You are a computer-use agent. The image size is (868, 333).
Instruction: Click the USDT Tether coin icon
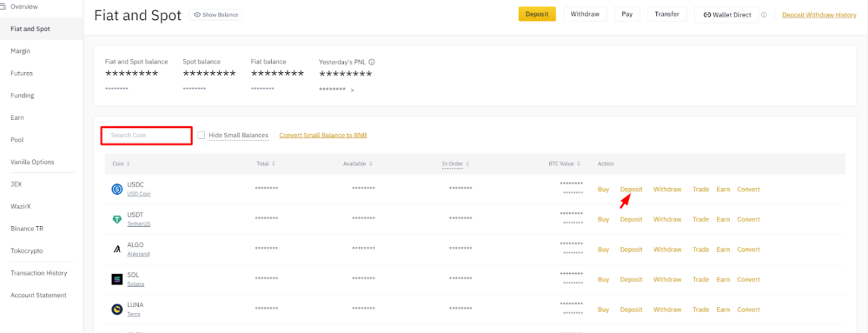[117, 220]
